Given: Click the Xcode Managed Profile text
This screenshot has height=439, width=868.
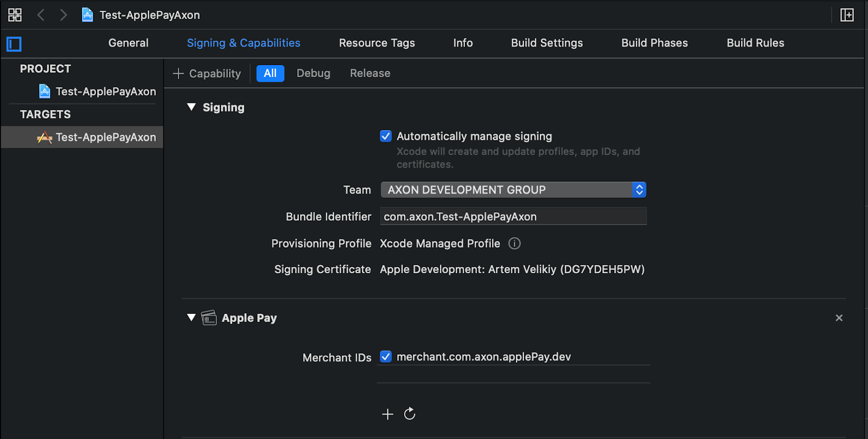Looking at the screenshot, I should click(440, 243).
